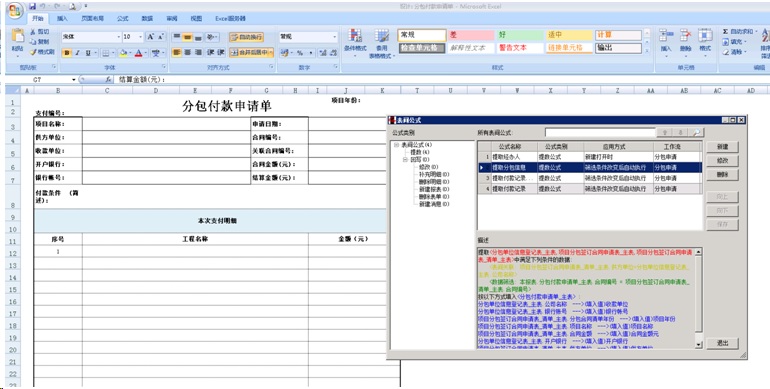Viewport: 770px width, 389px height.
Task: Click the fill color bucket icon
Action: 123,53
